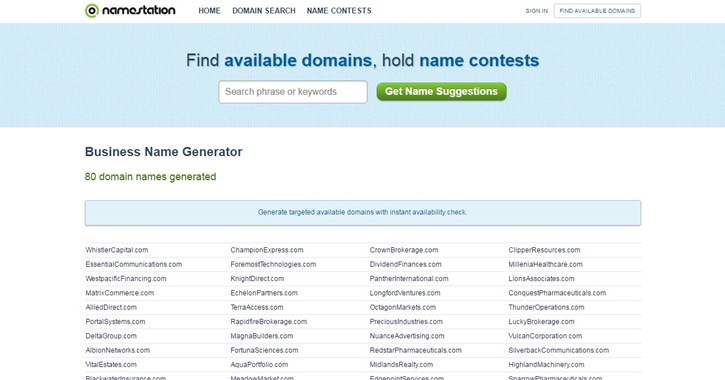The image size is (725, 380).
Task: Select TerraAccess.com domain
Action: [257, 307]
